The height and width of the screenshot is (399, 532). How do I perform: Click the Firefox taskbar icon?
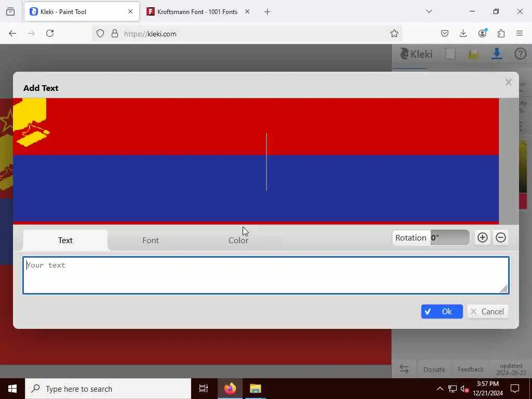tap(230, 389)
